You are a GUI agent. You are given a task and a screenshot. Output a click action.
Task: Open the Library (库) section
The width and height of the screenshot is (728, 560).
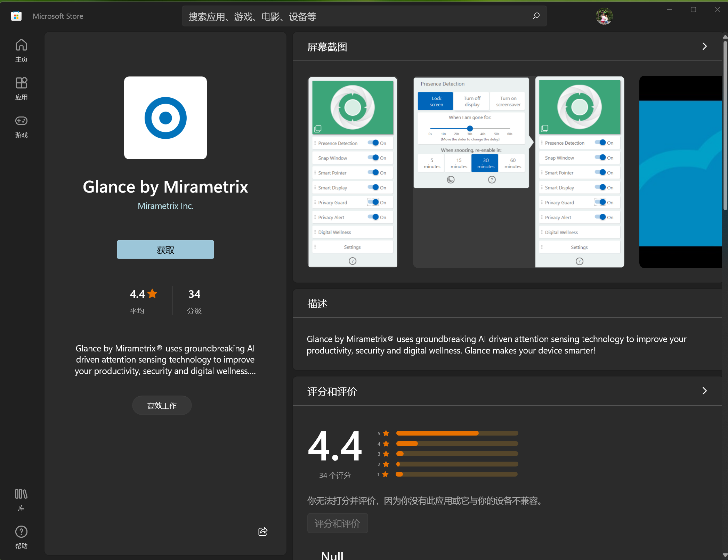(x=21, y=500)
